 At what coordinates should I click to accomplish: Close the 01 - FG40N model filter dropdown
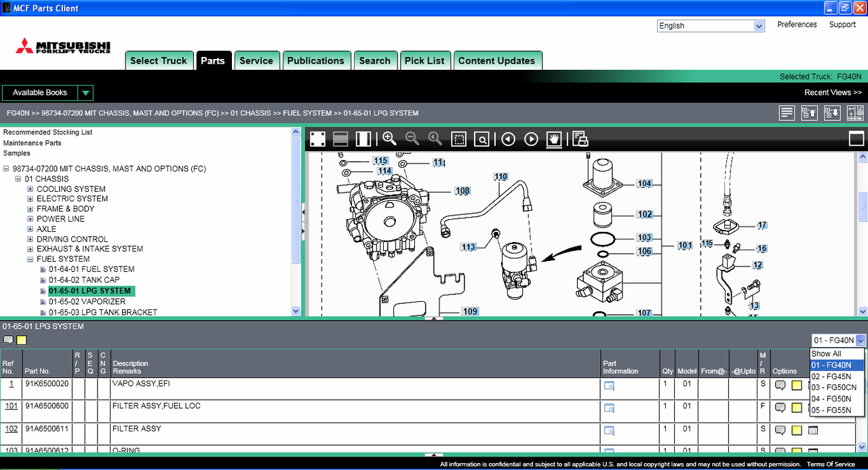(861, 340)
